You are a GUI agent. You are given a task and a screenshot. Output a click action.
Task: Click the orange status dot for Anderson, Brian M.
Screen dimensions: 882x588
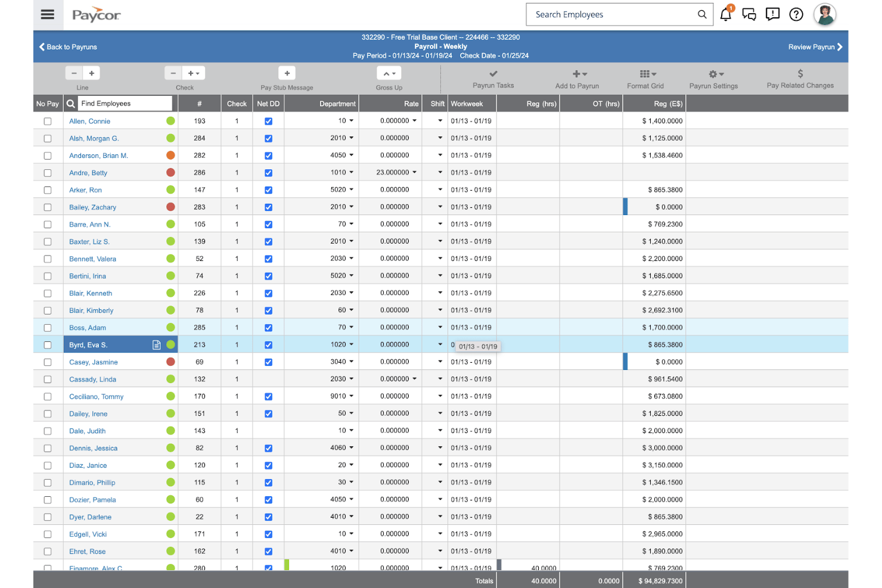click(x=170, y=155)
